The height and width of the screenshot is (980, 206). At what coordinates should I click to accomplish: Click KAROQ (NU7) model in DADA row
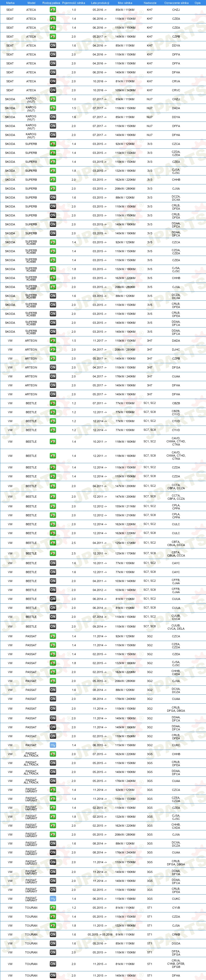[x=31, y=108]
